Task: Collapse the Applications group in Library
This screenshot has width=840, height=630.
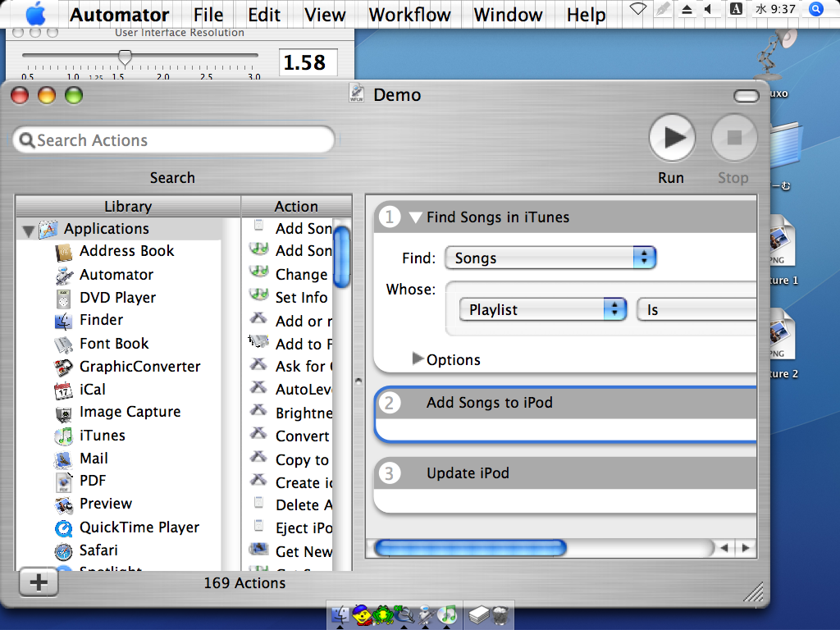Action: 29,231
